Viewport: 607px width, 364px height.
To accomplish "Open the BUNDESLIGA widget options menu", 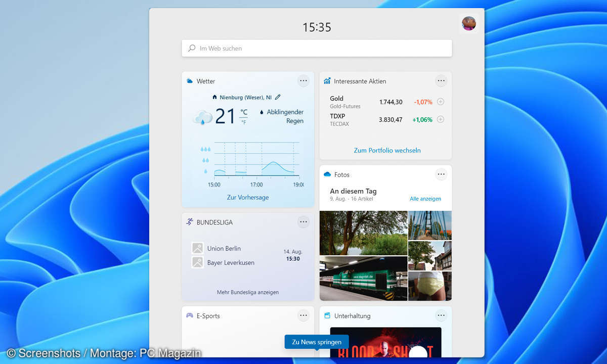I will pyautogui.click(x=303, y=221).
